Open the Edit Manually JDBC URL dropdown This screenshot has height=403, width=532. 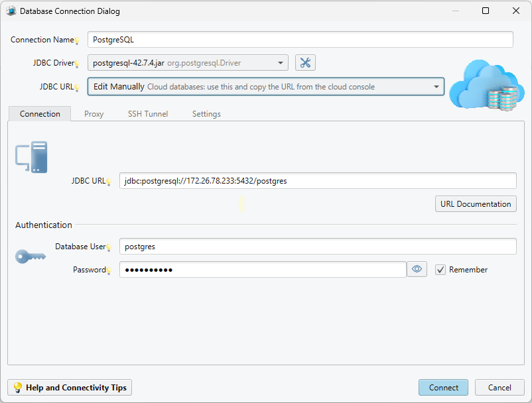coord(265,86)
